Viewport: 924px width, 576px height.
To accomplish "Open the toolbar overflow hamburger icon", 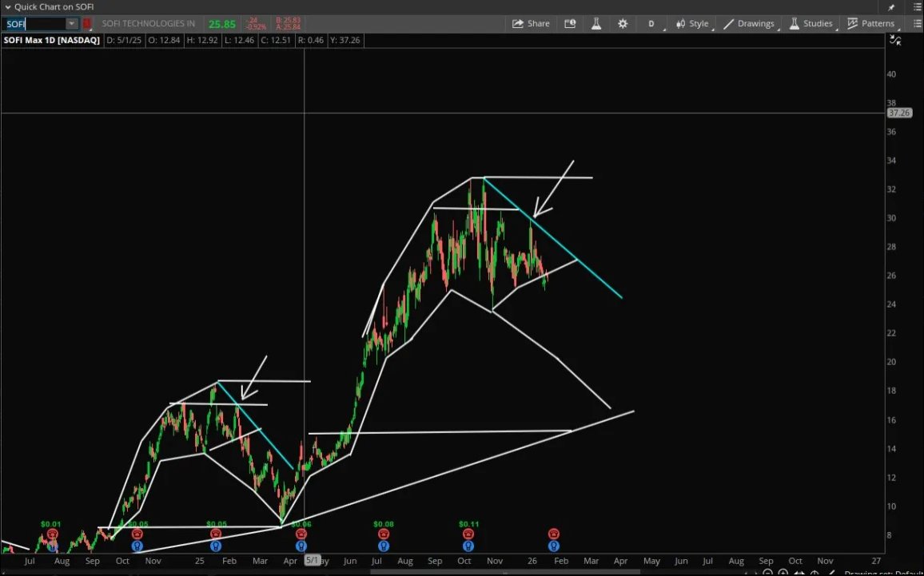I will click(x=918, y=23).
